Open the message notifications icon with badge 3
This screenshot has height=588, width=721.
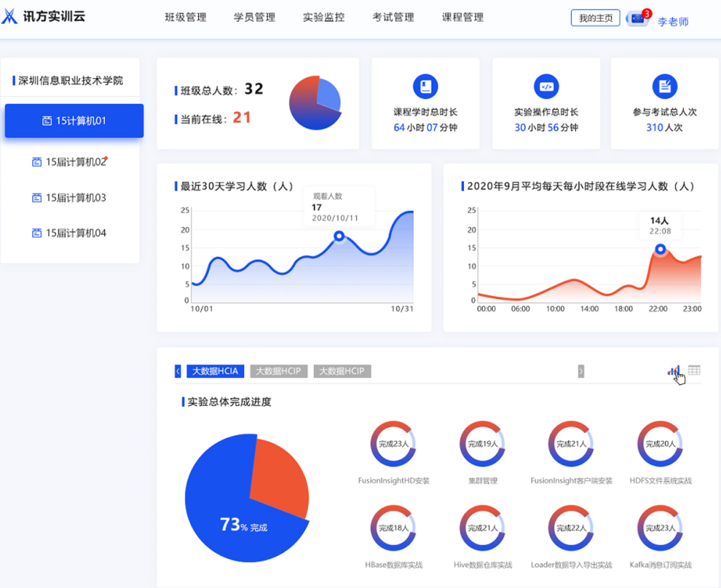636,17
